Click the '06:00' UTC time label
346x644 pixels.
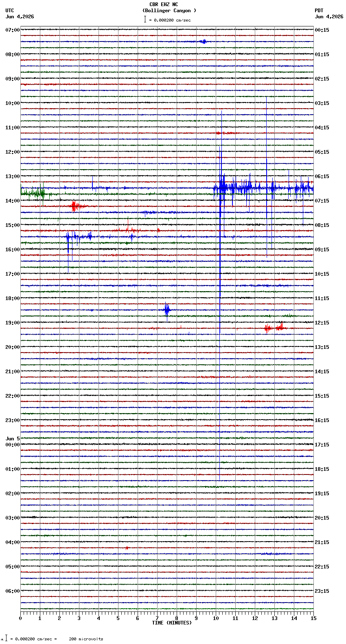[13, 591]
